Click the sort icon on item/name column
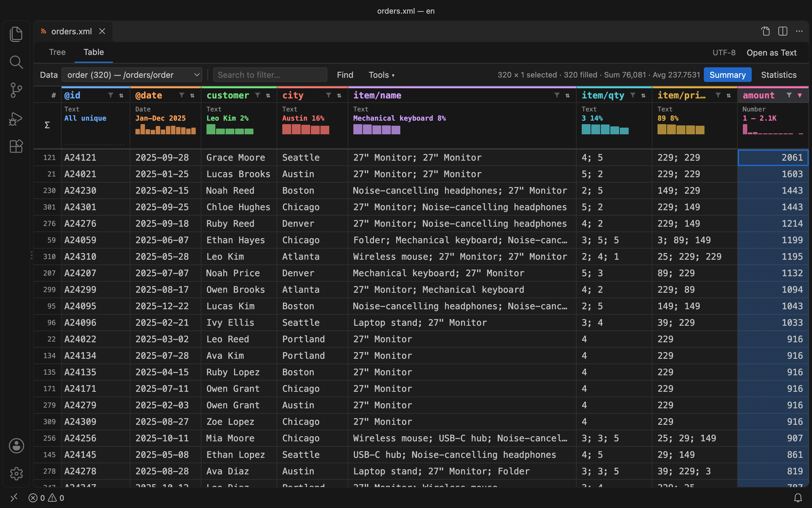The height and width of the screenshot is (508, 812). pos(567,96)
